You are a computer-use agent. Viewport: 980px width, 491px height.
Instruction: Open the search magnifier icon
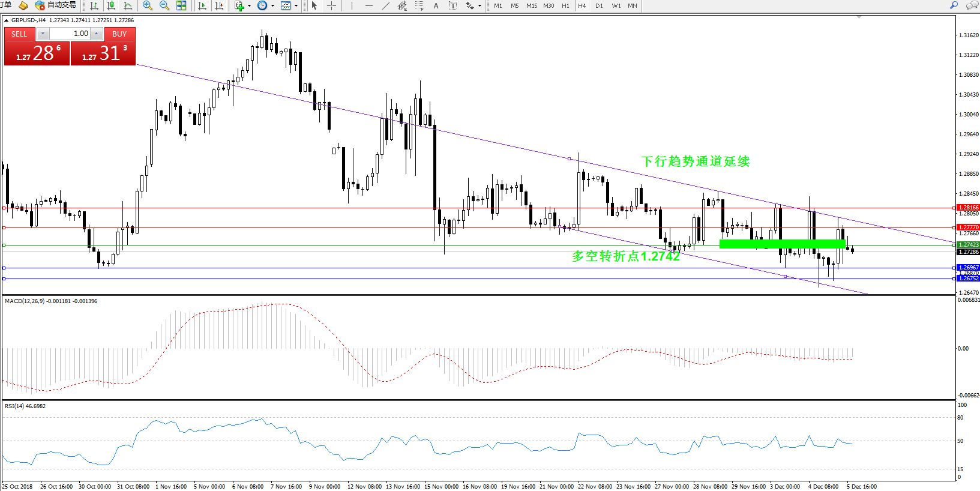point(954,5)
